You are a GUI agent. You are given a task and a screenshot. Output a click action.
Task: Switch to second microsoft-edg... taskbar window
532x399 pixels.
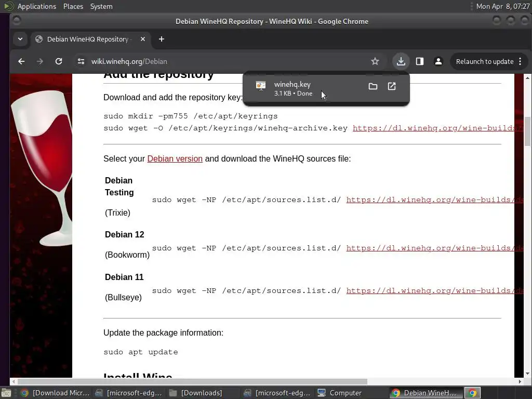point(278,393)
